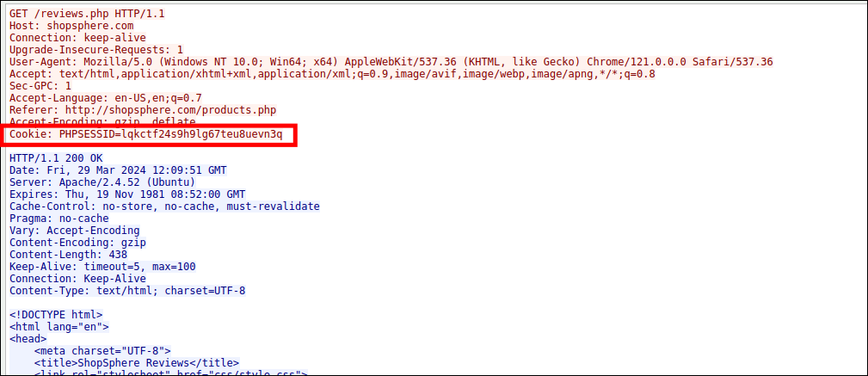Select the Accept-Language: en-US header line
The image size is (868, 376).
106,98
